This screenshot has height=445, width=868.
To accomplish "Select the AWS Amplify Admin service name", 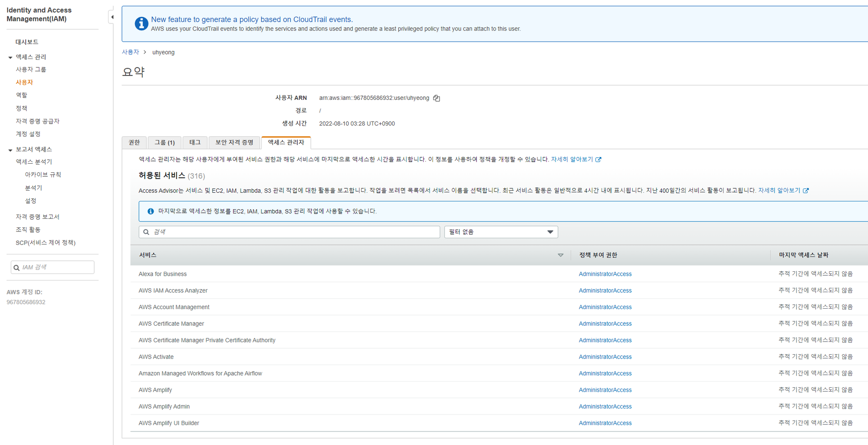I will (164, 406).
